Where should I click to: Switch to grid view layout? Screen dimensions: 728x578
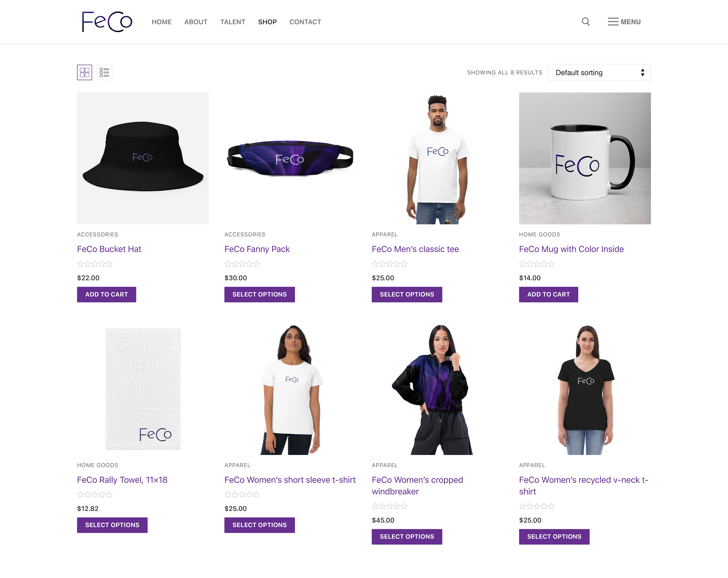(x=84, y=72)
